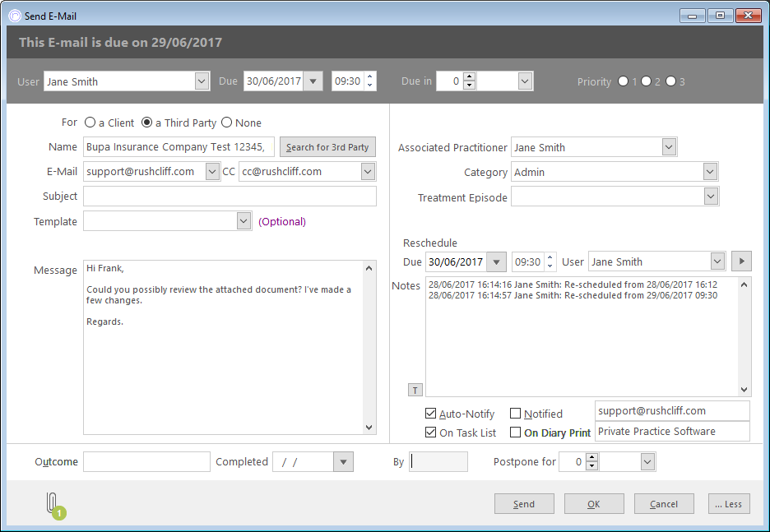
Task: Click the Outcome input field
Action: [146, 461]
